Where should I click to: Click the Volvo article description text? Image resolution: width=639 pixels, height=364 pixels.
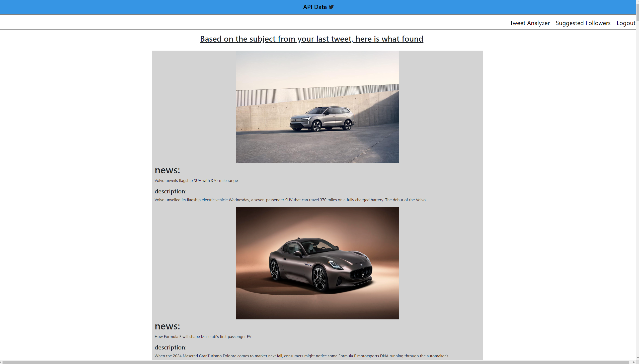[x=291, y=200]
